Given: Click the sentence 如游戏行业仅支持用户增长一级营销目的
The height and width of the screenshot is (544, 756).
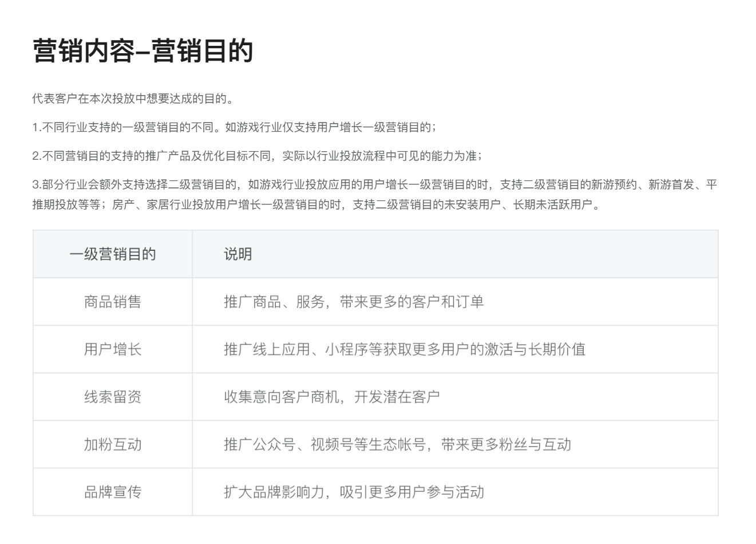Looking at the screenshot, I should click(329, 127).
